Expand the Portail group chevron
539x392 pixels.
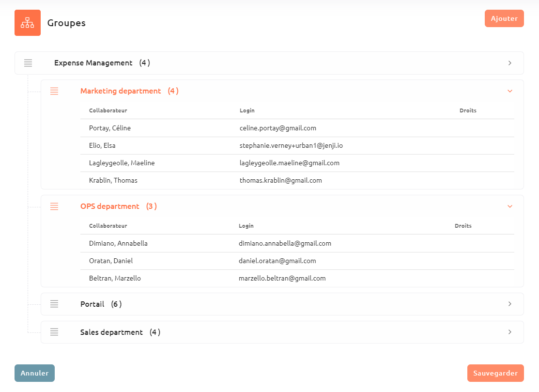[510, 304]
